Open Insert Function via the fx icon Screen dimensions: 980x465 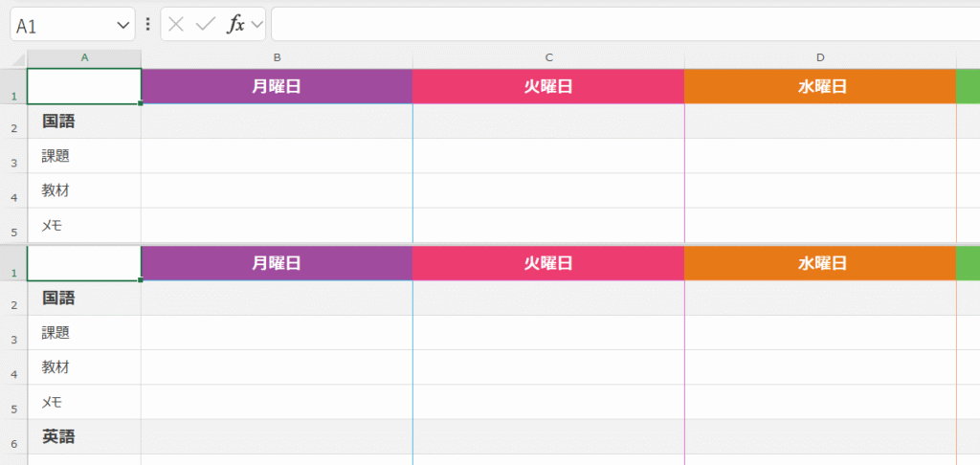point(235,24)
